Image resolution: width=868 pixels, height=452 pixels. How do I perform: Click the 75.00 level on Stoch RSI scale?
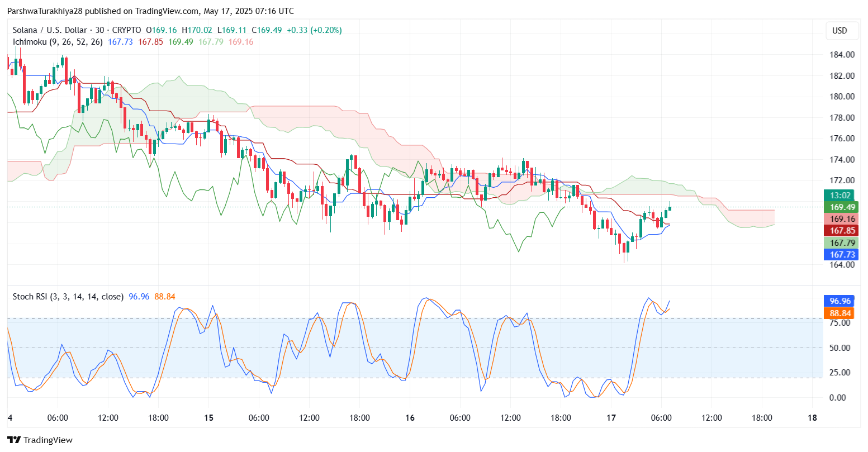click(838, 323)
